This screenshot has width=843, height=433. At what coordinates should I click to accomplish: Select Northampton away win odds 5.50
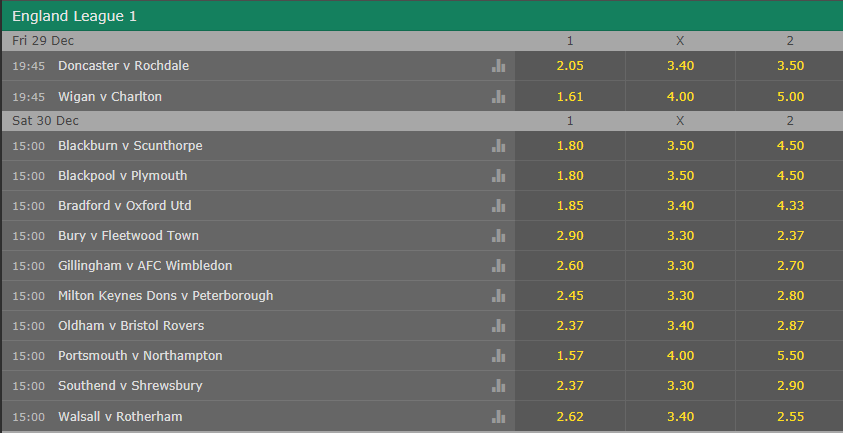(x=790, y=356)
